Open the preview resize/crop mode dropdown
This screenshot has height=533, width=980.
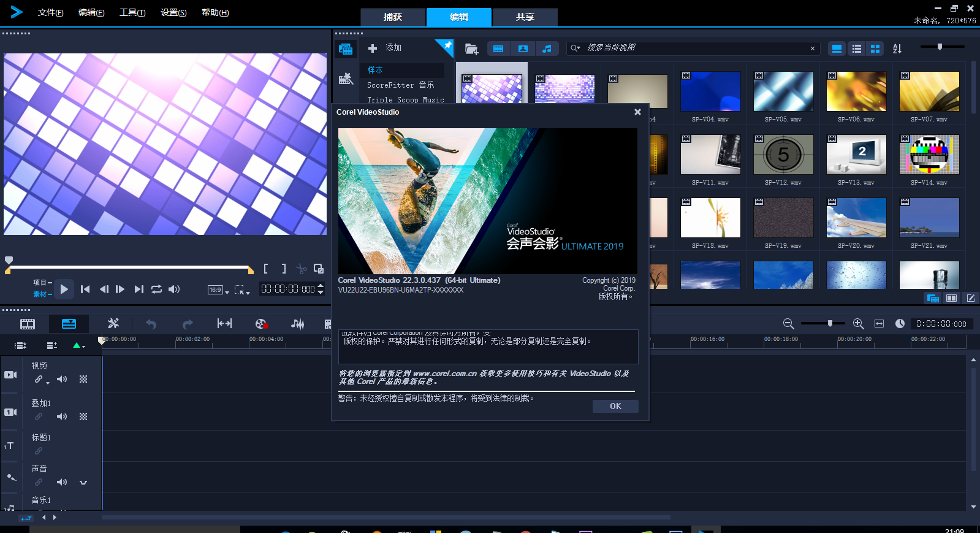coord(241,290)
